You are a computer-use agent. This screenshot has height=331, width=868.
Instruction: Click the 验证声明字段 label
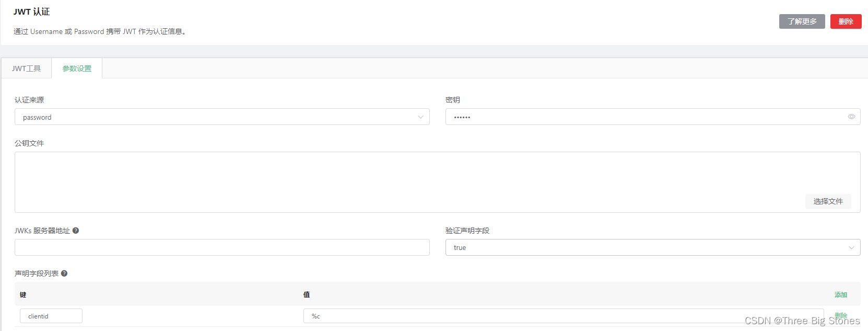point(467,231)
